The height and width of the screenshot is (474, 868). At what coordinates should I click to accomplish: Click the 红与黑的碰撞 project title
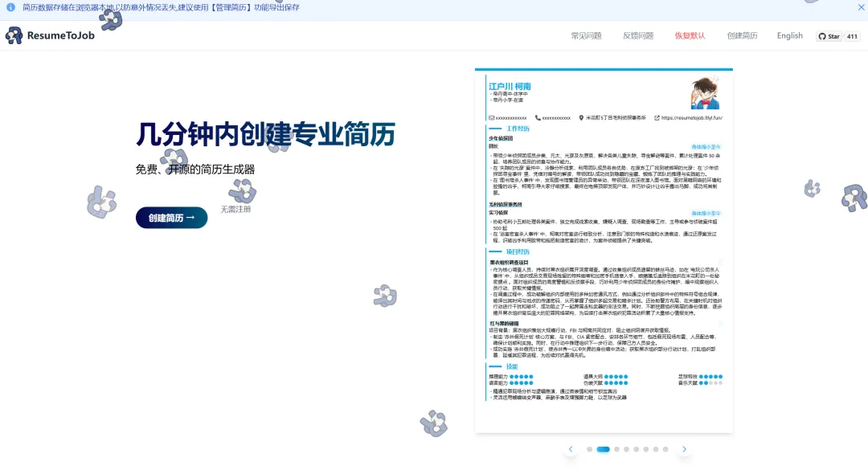[x=504, y=324]
